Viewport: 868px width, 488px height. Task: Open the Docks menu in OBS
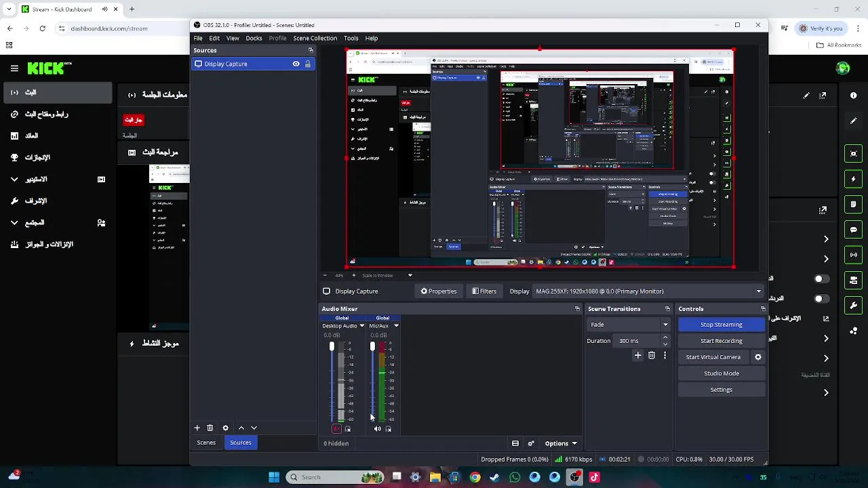pyautogui.click(x=254, y=38)
